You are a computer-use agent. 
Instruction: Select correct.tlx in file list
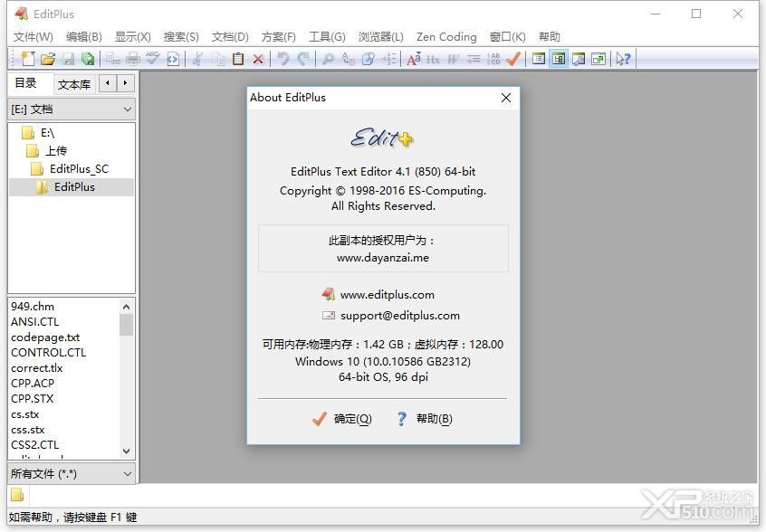point(36,368)
